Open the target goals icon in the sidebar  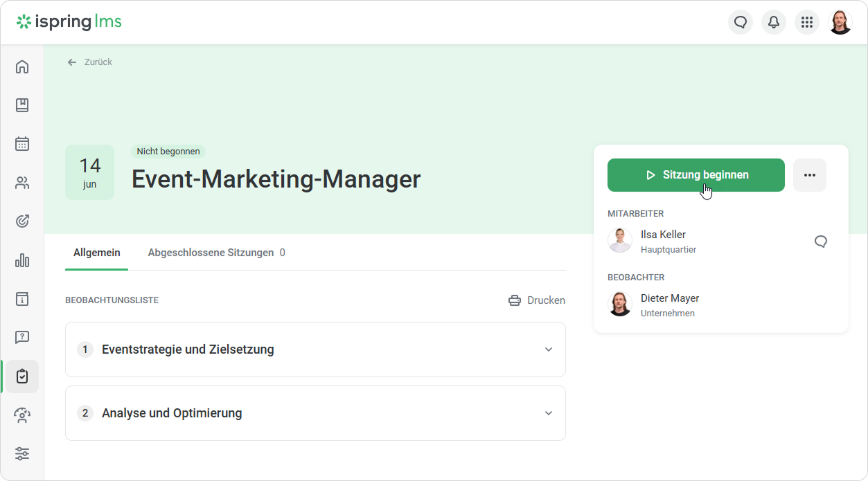(x=22, y=221)
